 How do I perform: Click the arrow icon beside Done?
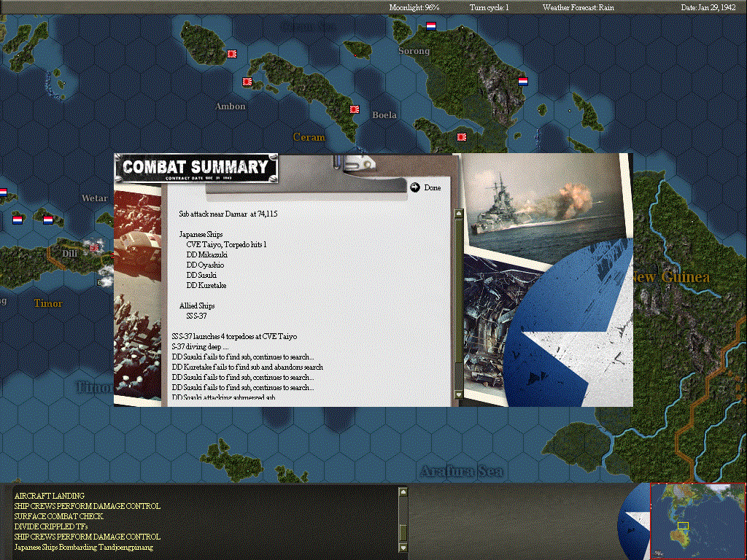[415, 187]
